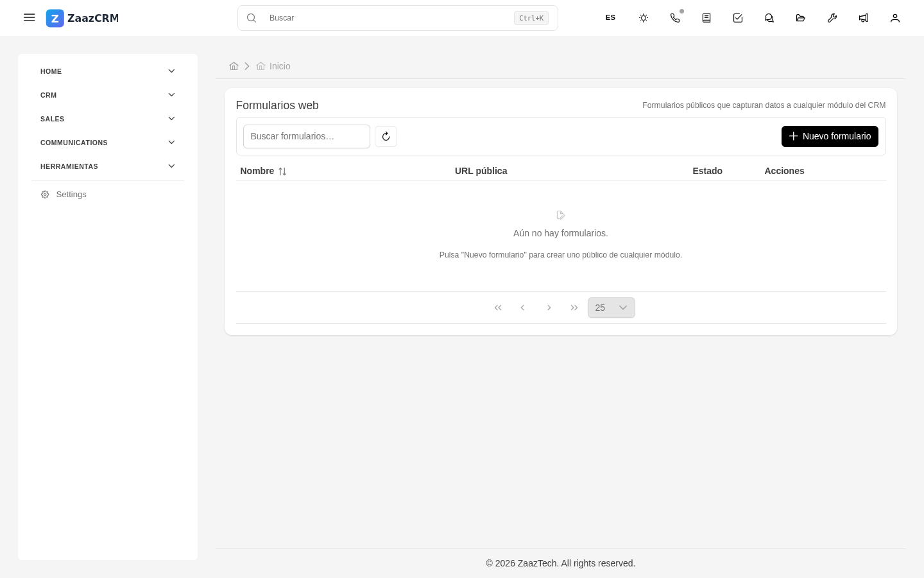Image resolution: width=924 pixels, height=578 pixels.
Task: Click 'Aún no hay formularios.' text
Action: click(561, 233)
